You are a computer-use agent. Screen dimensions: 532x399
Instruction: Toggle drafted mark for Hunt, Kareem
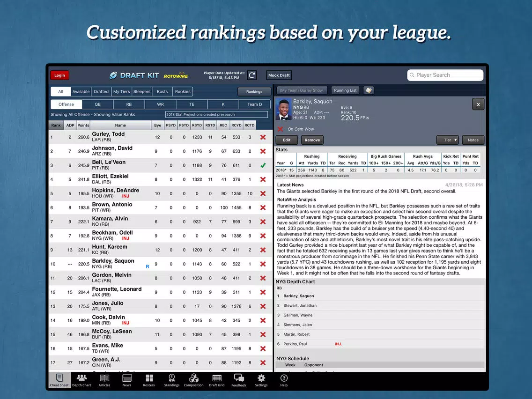coord(263,250)
